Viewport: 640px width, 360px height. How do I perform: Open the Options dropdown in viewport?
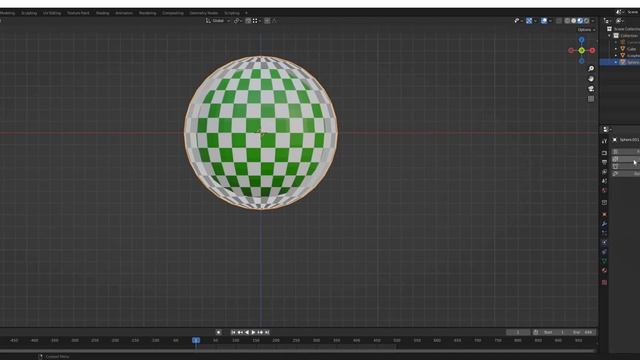pos(587,30)
